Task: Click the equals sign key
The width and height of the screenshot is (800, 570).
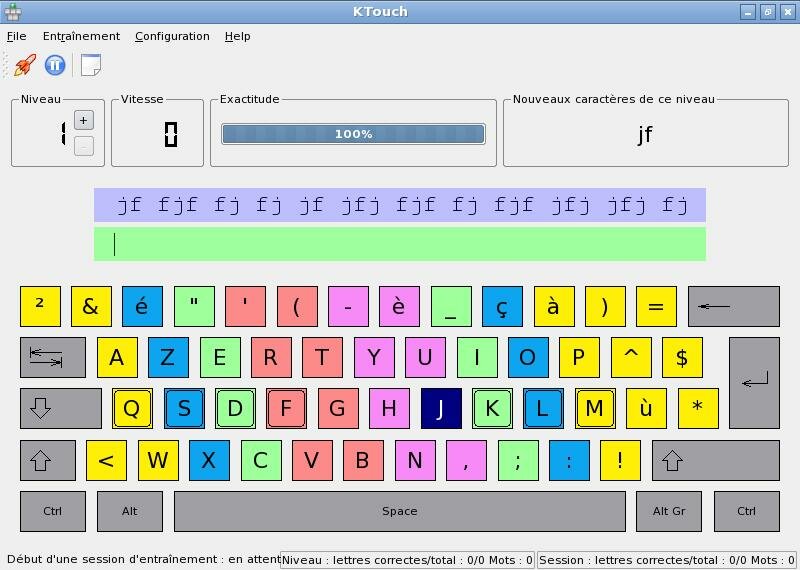Action: [657, 306]
